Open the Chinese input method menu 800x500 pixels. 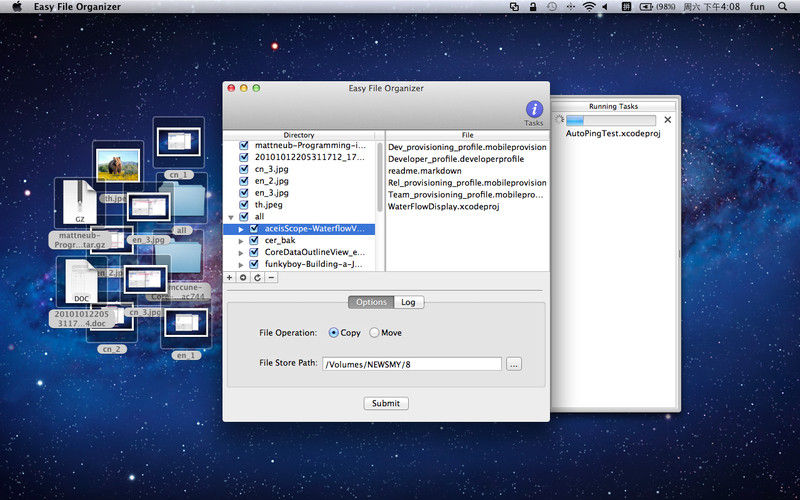click(x=627, y=7)
